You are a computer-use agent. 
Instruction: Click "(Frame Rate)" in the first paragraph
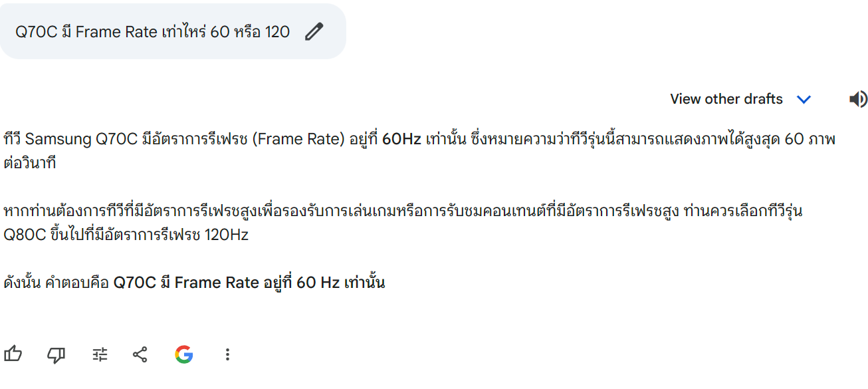pyautogui.click(x=299, y=140)
